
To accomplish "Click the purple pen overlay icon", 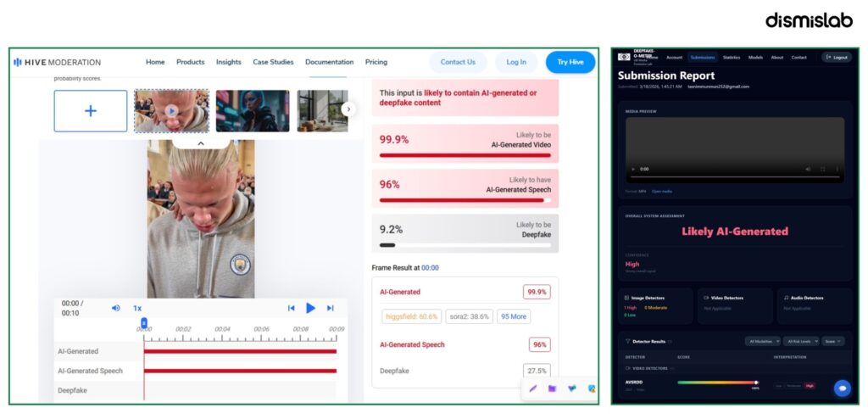I will click(532, 388).
